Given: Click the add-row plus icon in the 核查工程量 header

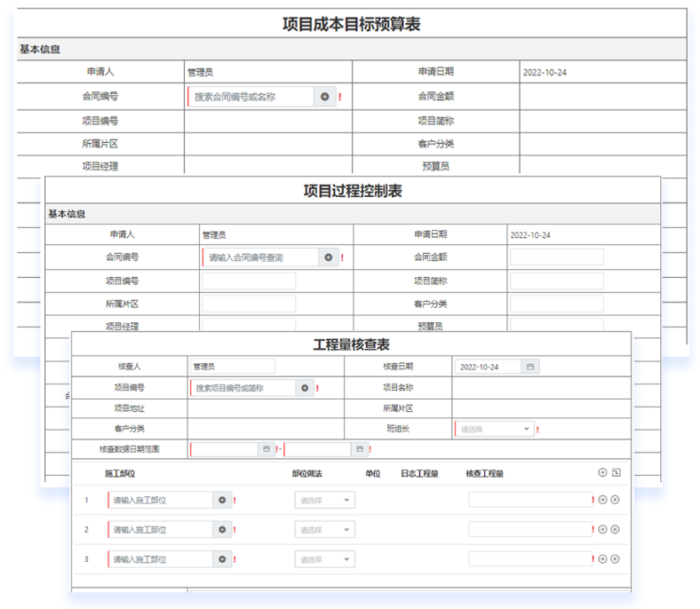Looking at the screenshot, I should click(x=602, y=472).
